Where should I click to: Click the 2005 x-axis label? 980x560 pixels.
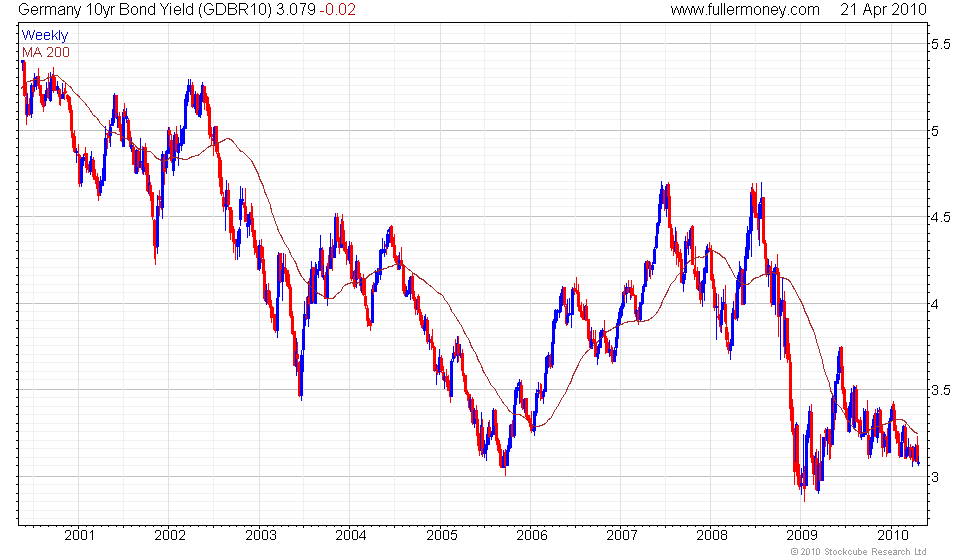coord(442,535)
